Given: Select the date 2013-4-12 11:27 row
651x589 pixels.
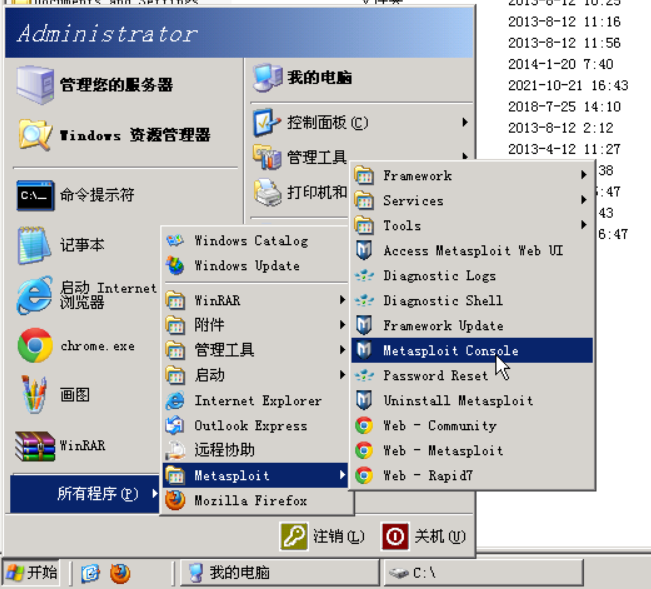Looking at the screenshot, I should click(564, 149).
